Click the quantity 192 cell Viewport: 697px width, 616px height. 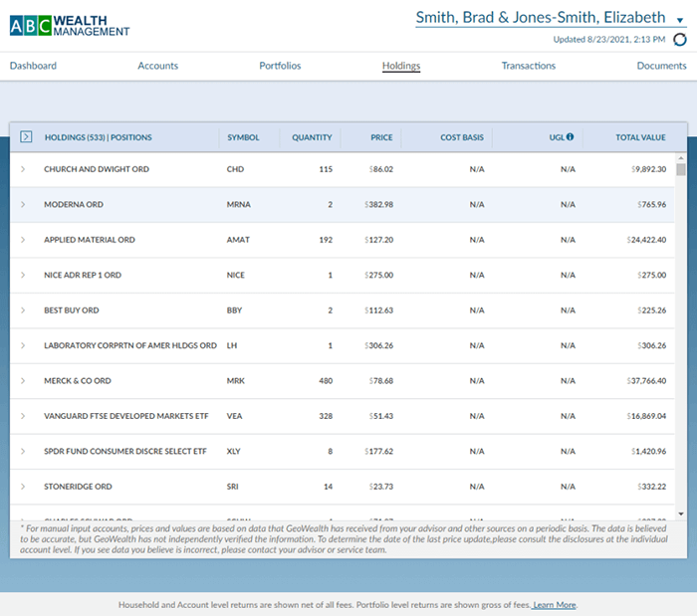click(x=326, y=240)
